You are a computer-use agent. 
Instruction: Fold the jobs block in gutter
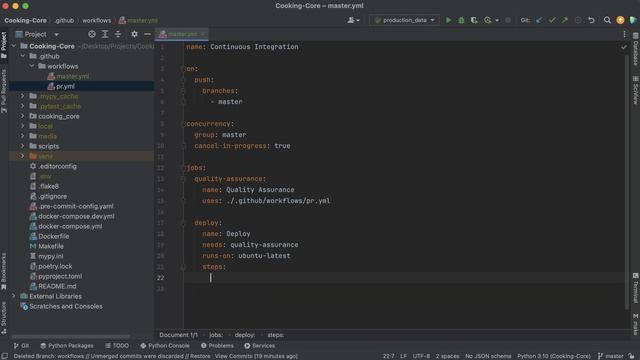tap(183, 168)
